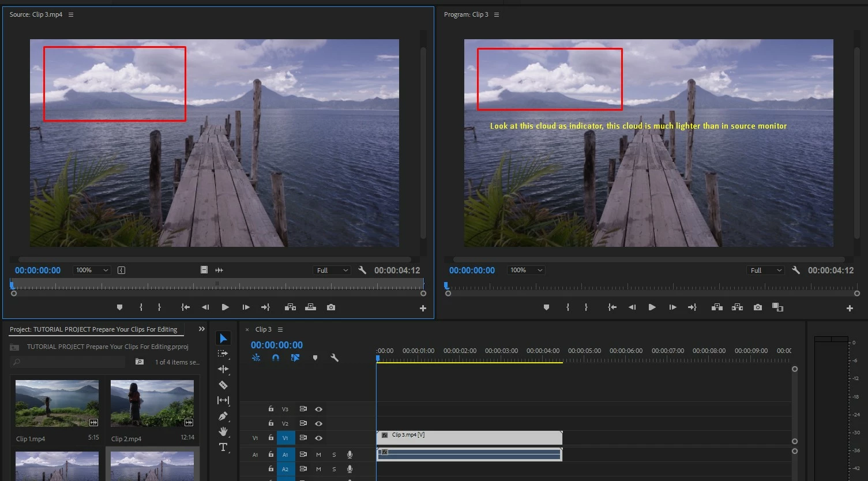Click Drag Audio Only waveform icon
This screenshot has width=868, height=481.
point(219,270)
